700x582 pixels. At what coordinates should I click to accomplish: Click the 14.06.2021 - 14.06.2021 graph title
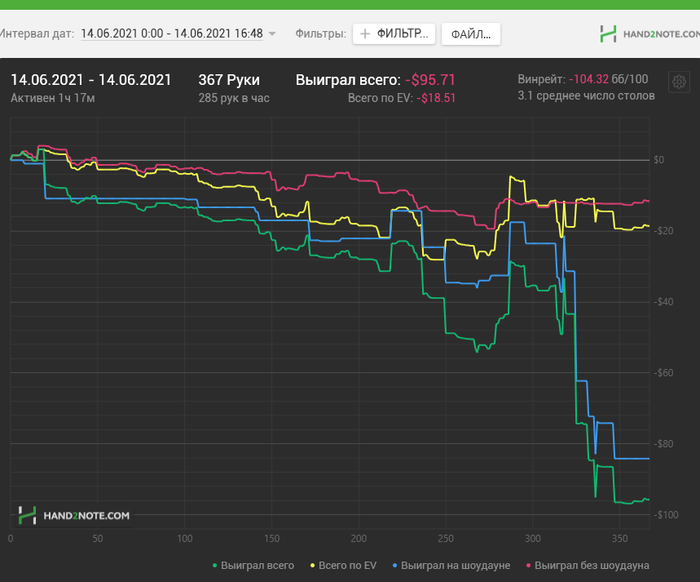click(91, 80)
